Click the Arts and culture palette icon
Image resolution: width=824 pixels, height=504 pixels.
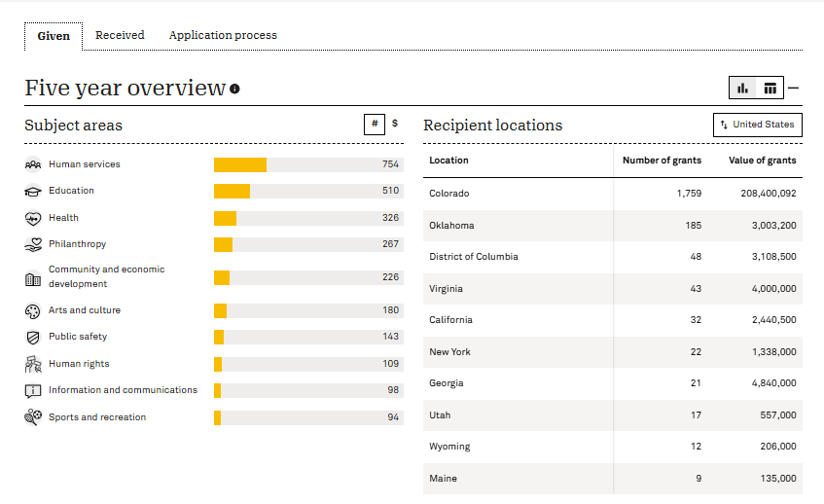(x=33, y=310)
